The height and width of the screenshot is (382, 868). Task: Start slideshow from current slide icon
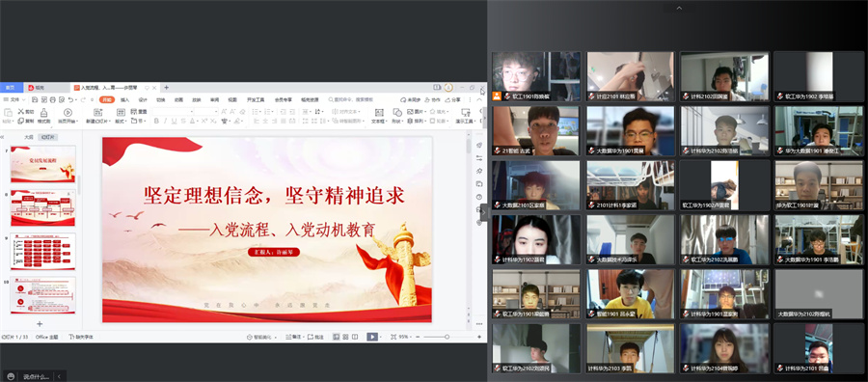pyautogui.click(x=68, y=113)
